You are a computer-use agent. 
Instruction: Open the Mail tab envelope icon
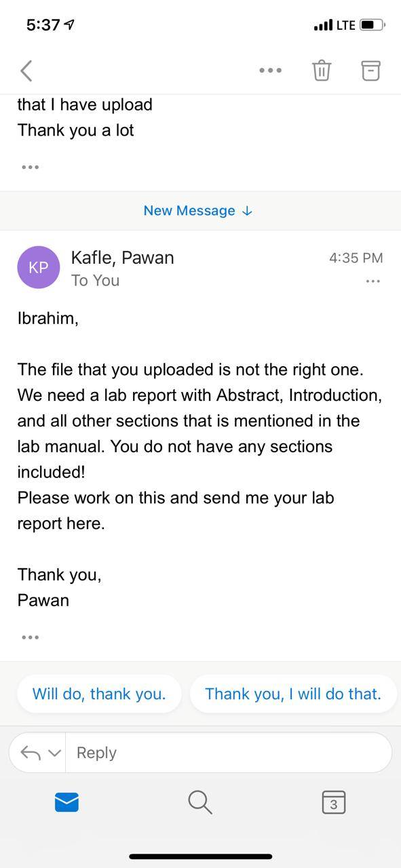[66, 802]
